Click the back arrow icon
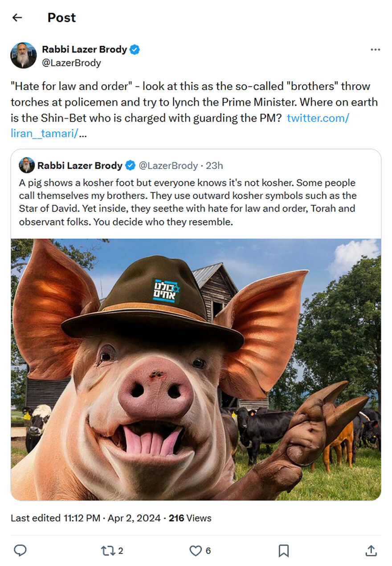This screenshot has height=566, width=392. [x=17, y=17]
